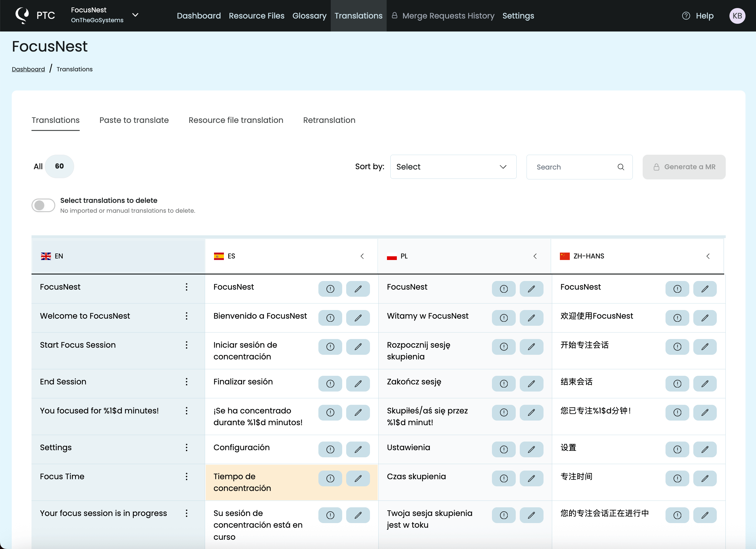This screenshot has height=549, width=756.
Task: Open three-dot menu for 'Focus Time' row
Action: point(186,477)
